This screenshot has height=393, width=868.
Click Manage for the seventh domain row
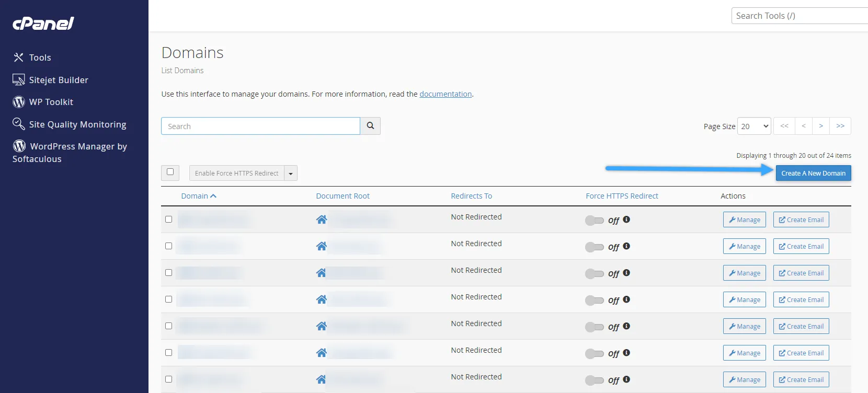[x=745, y=379]
